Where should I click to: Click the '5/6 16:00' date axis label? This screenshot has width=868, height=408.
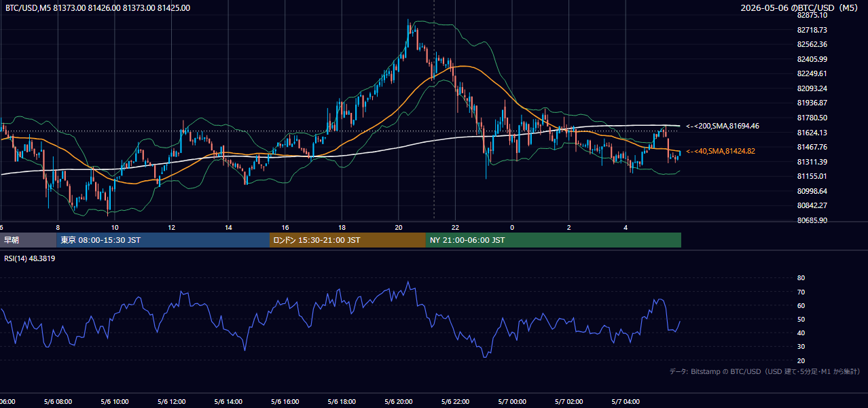[x=285, y=402]
